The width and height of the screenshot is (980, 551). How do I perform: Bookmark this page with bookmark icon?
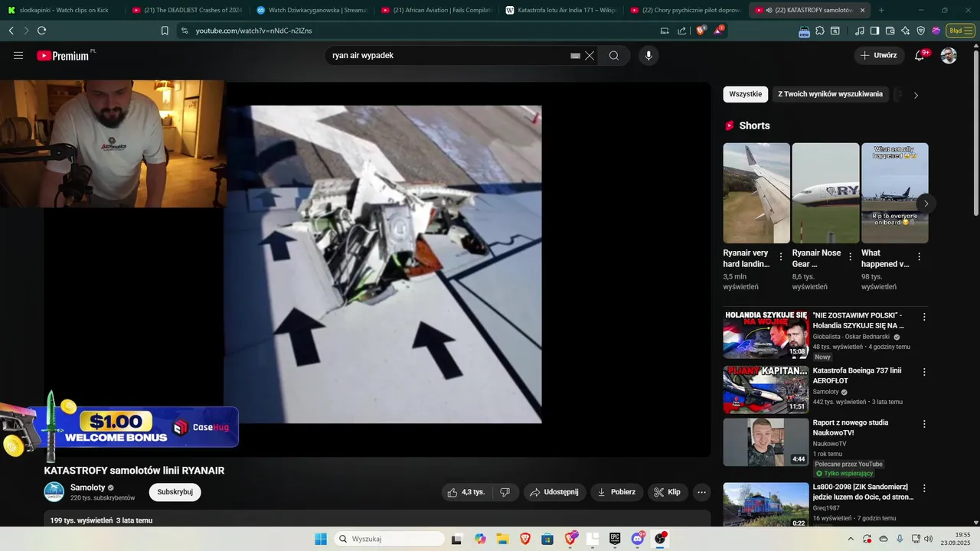click(x=165, y=31)
